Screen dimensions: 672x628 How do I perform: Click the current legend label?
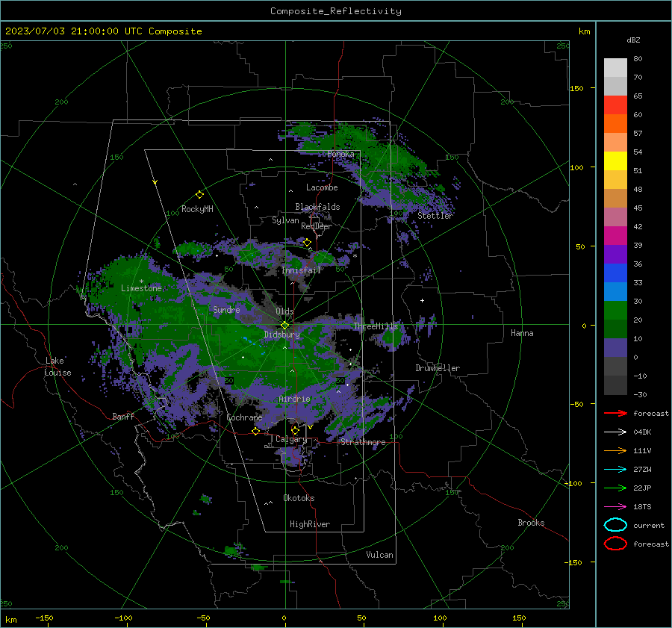coord(649,525)
